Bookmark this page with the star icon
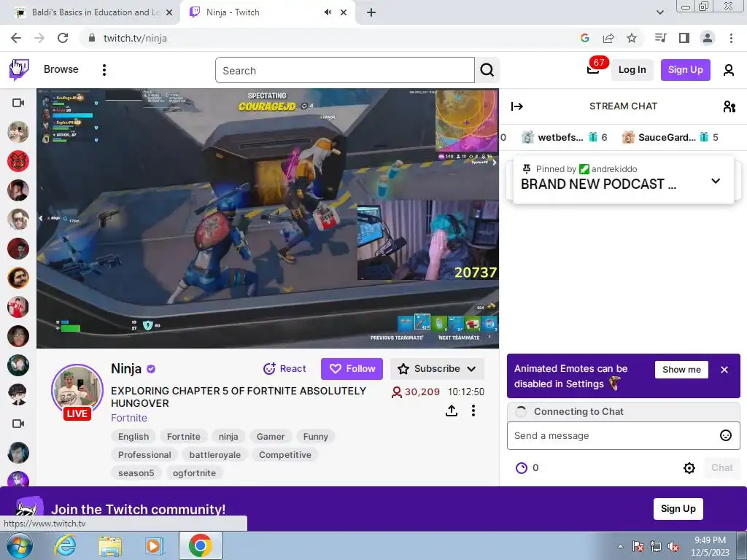 point(632,38)
